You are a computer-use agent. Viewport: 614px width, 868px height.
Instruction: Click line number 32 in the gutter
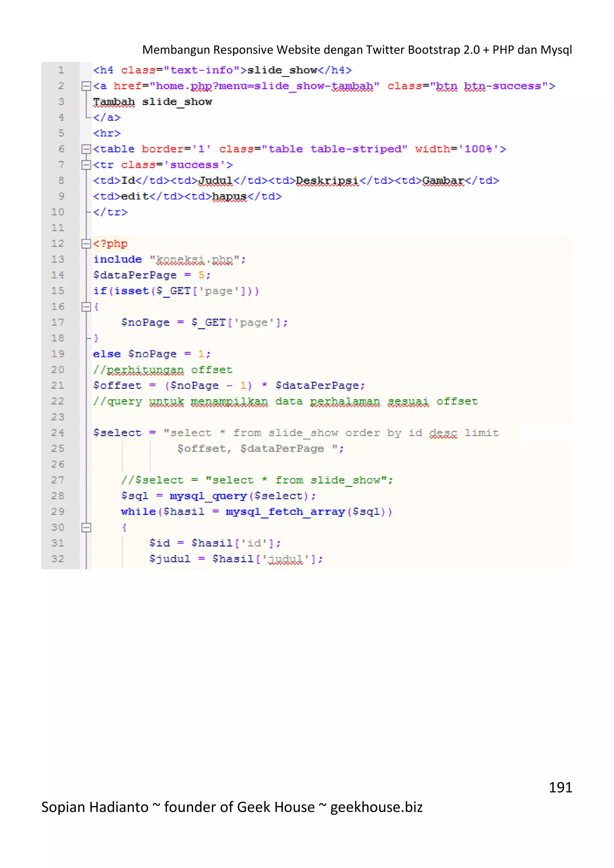[x=58, y=559]
